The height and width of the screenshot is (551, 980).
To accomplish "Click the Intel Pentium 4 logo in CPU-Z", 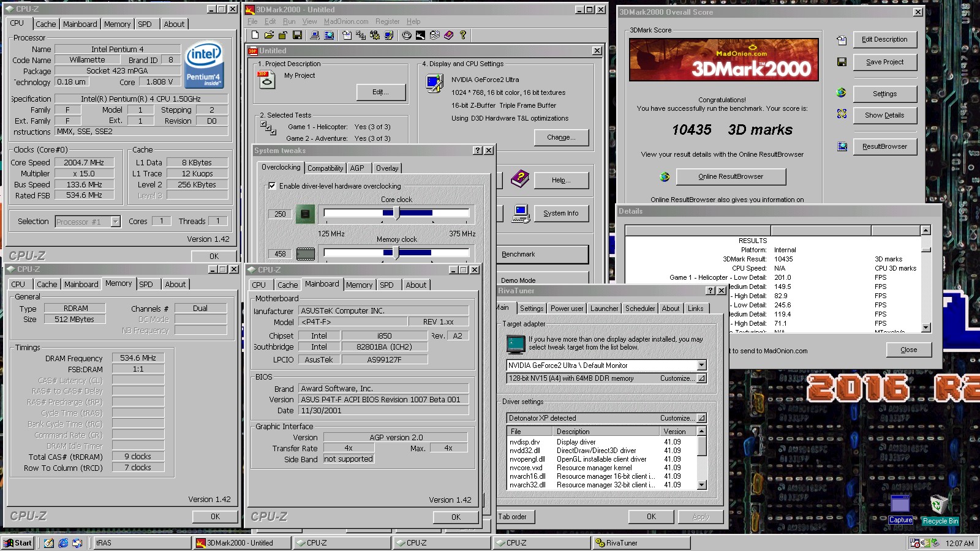I will [x=205, y=65].
